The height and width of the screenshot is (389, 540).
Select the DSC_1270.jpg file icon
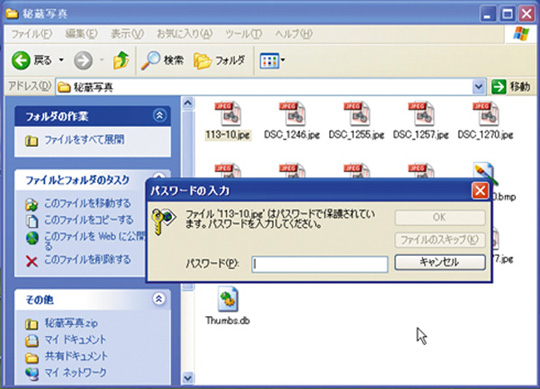pyautogui.click(x=485, y=114)
